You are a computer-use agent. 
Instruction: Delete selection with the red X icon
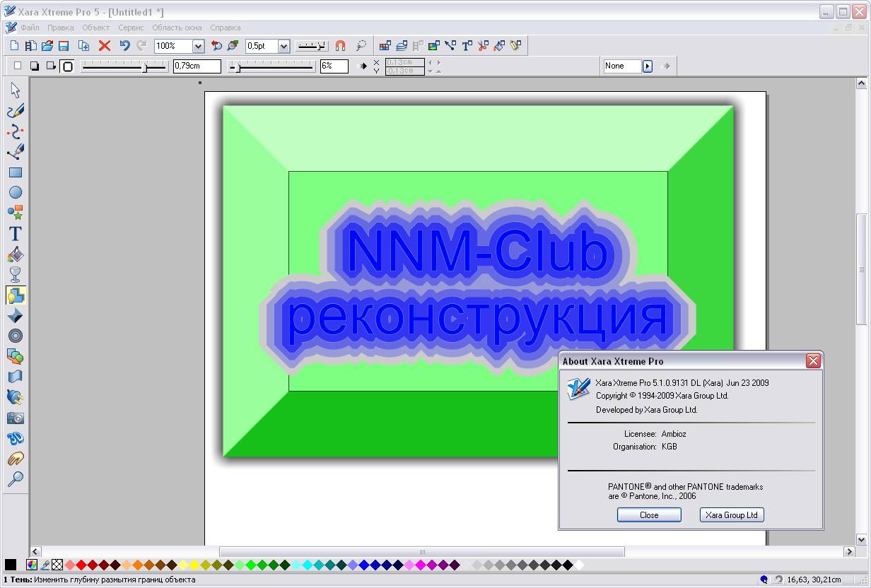click(105, 46)
